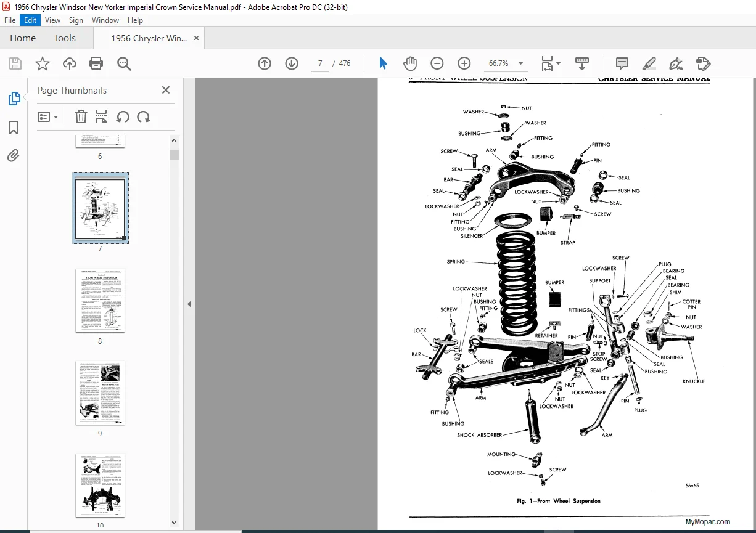Open scrolling mode toolbar icon
This screenshot has width=756, height=533.
(582, 63)
